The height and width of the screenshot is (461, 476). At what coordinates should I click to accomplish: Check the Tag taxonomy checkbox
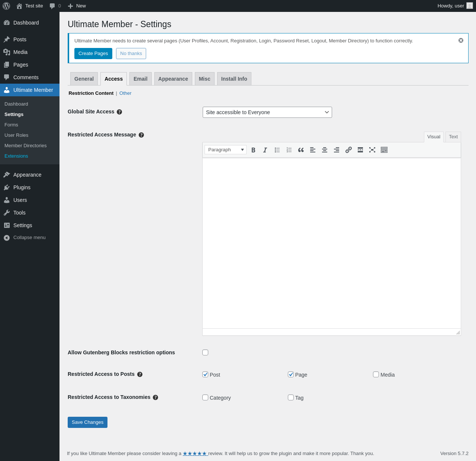[291, 397]
